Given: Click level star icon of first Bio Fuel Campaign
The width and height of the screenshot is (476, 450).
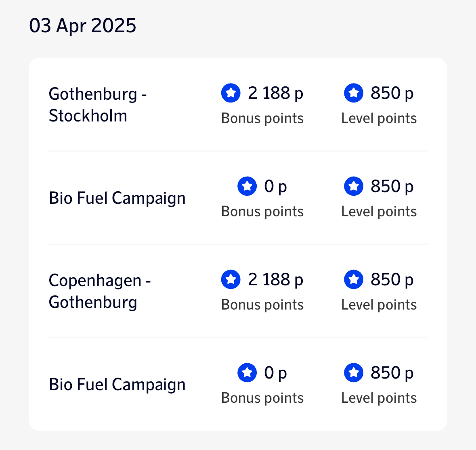Looking at the screenshot, I should tap(354, 186).
